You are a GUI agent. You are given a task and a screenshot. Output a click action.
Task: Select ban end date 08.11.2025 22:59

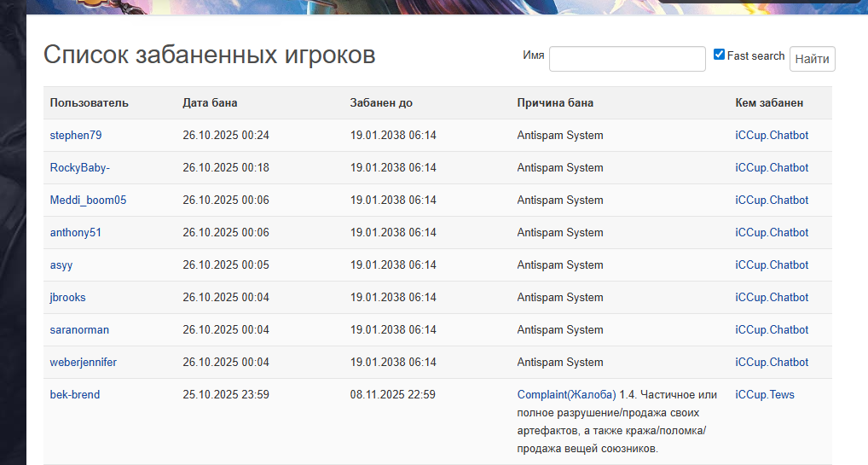pyautogui.click(x=392, y=395)
